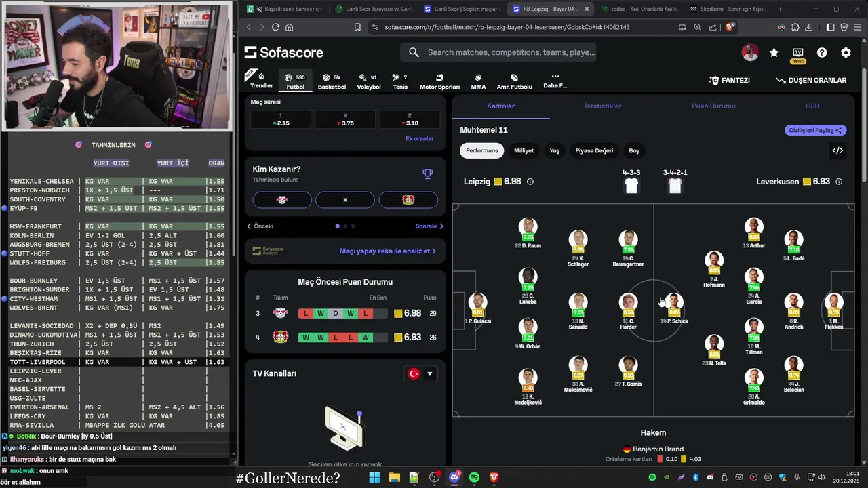The image size is (868, 488).
Task: Open favorites star icon in Sofascore header
Action: (774, 53)
